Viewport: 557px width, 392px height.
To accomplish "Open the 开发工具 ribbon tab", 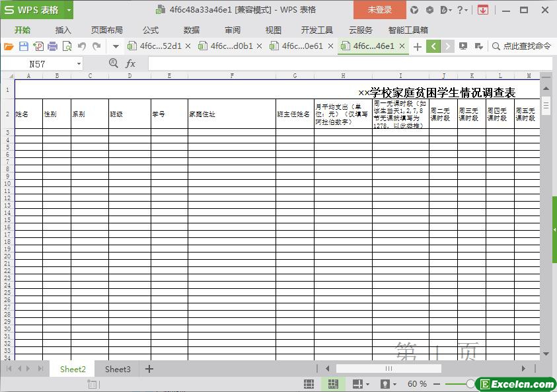I will coord(317,30).
